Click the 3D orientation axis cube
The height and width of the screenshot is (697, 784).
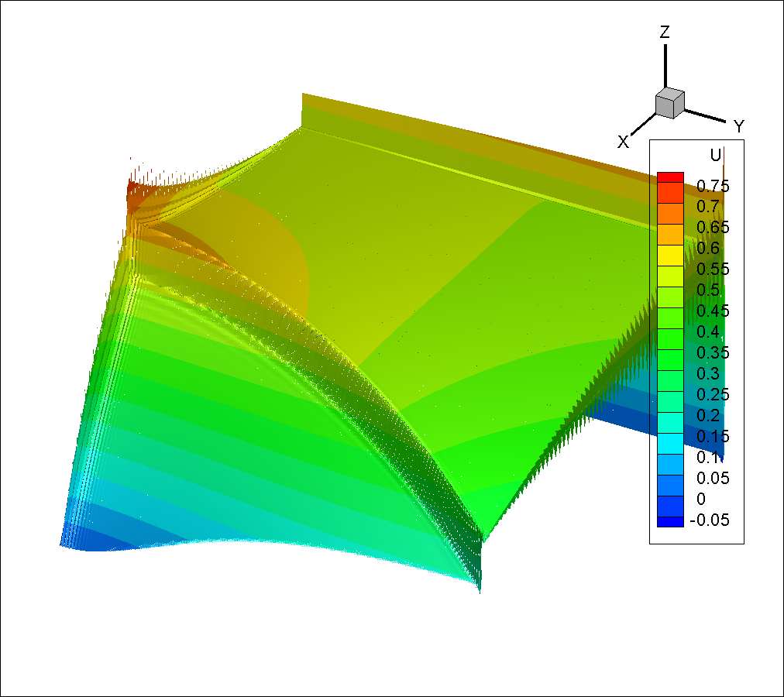[670, 103]
